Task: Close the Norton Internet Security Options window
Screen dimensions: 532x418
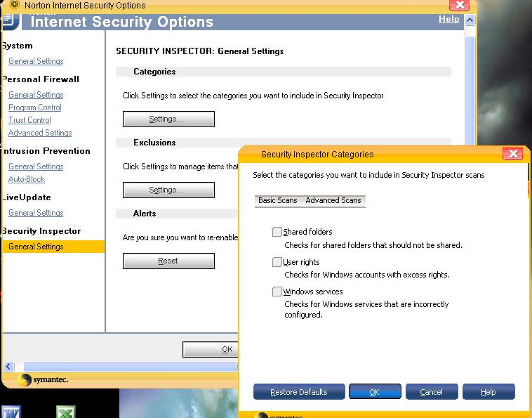Action: click(x=460, y=5)
